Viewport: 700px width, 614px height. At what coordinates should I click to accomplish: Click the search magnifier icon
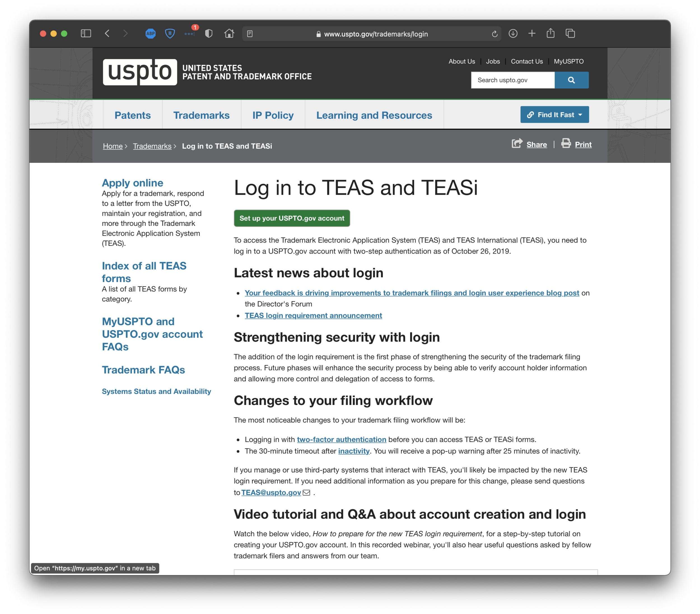(571, 80)
